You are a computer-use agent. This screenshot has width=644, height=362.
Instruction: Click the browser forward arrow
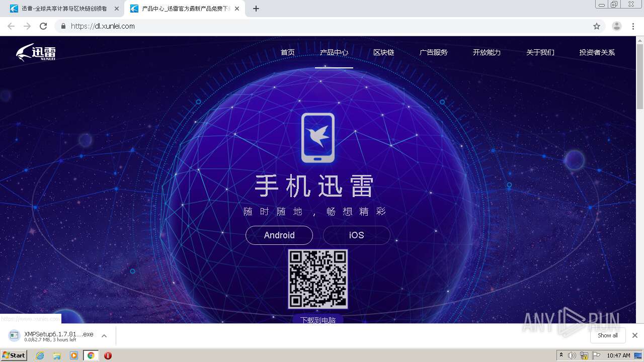pos(27,26)
